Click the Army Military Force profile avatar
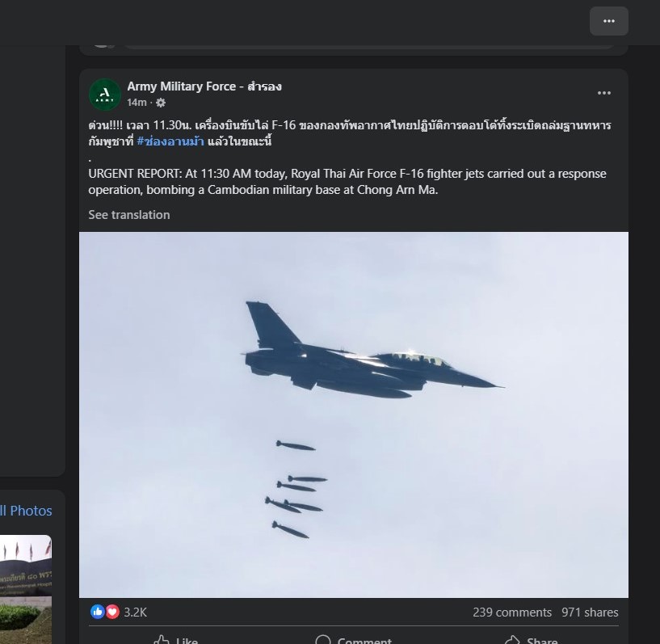 (105, 95)
